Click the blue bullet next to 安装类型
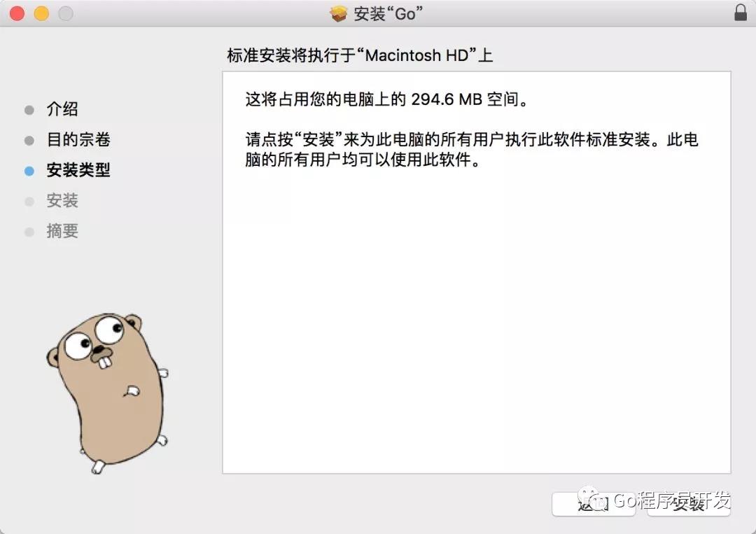Screen dimensions: 756x534 coord(29,171)
